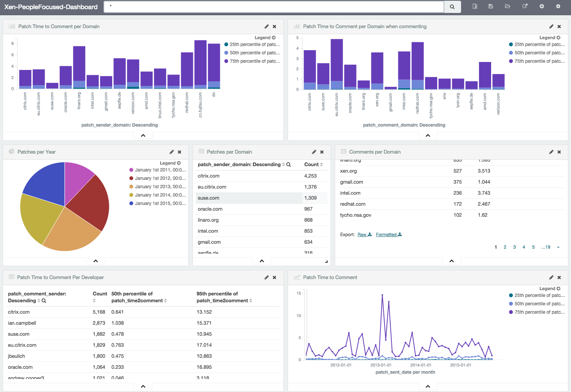This screenshot has height=392, width=571.
Task: Click the Share dashboard icon
Action: pyautogui.click(x=525, y=6)
